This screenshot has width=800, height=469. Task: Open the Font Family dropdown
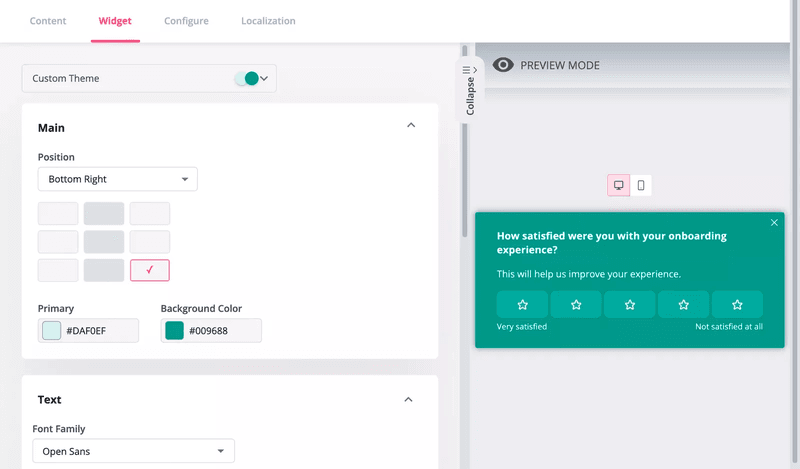pos(133,451)
